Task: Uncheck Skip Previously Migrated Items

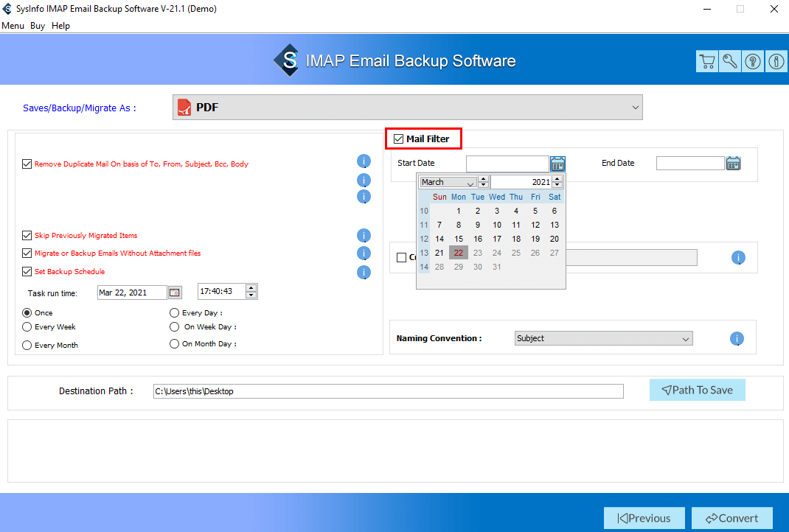Action: [27, 235]
